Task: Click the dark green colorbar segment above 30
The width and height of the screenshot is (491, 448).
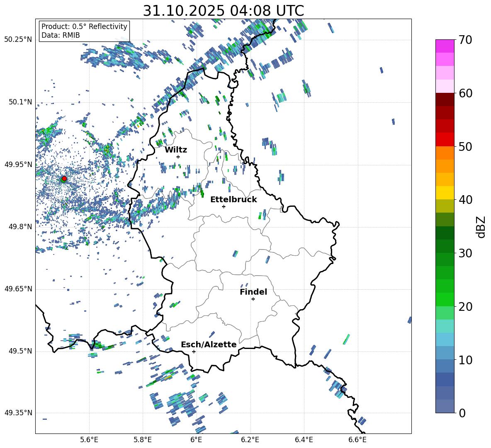Action: click(x=445, y=246)
